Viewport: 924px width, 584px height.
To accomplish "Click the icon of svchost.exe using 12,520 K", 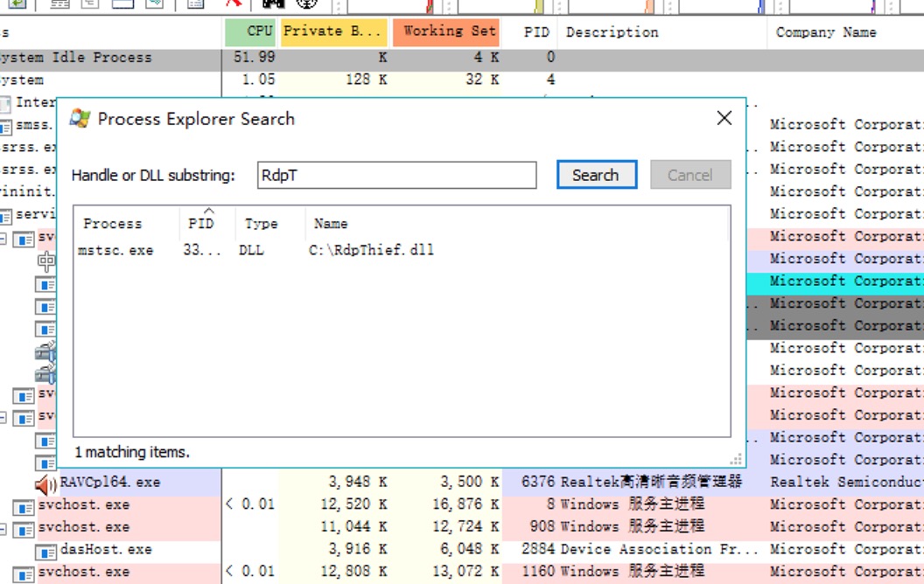I will click(x=24, y=507).
